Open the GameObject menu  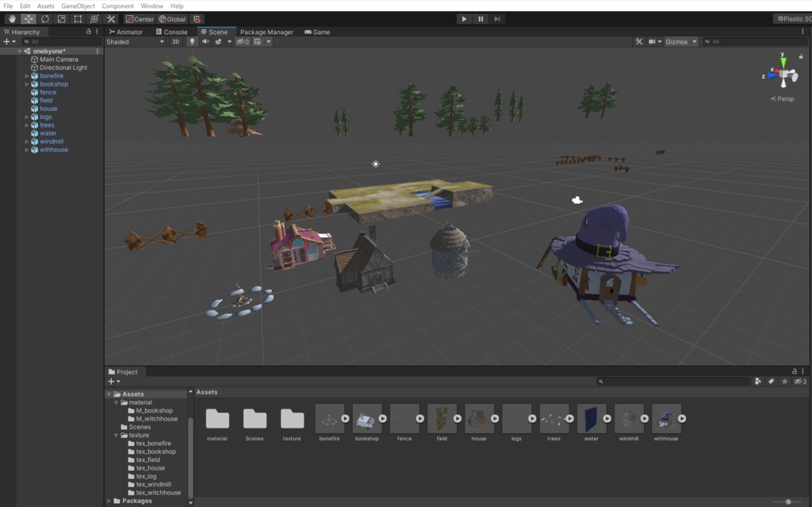pyautogui.click(x=78, y=6)
